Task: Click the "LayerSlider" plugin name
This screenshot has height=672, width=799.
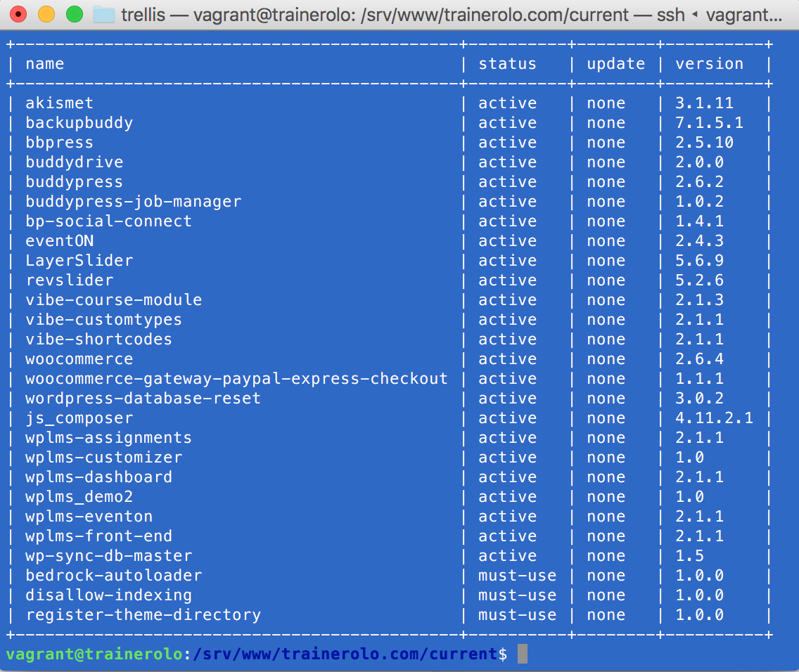Action: 79,261
